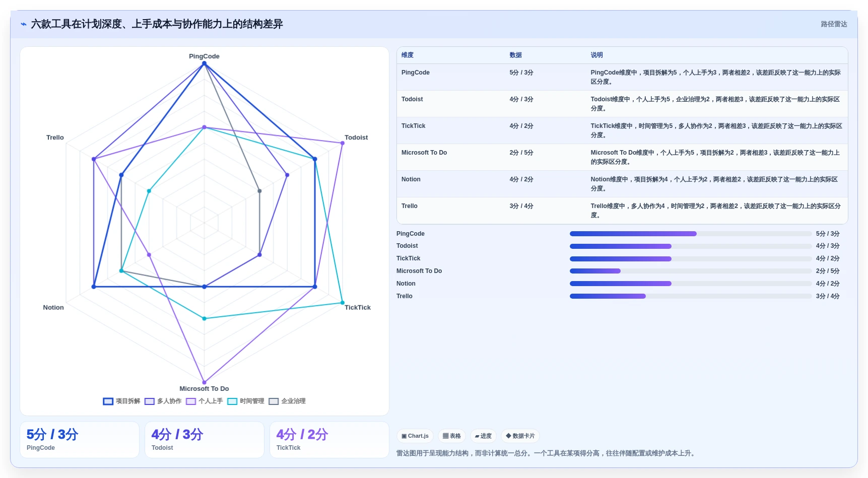
Task: Click the 2分 / 5分 table data cell
Action: pos(521,153)
